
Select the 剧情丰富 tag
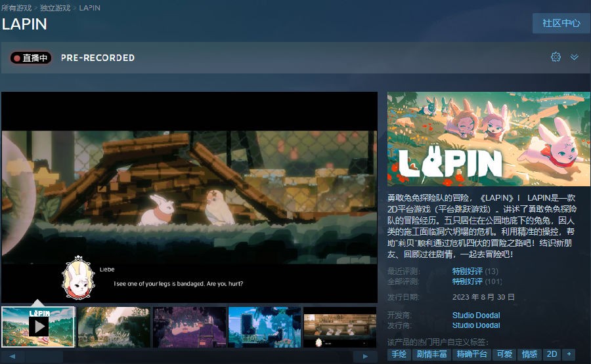(x=431, y=354)
